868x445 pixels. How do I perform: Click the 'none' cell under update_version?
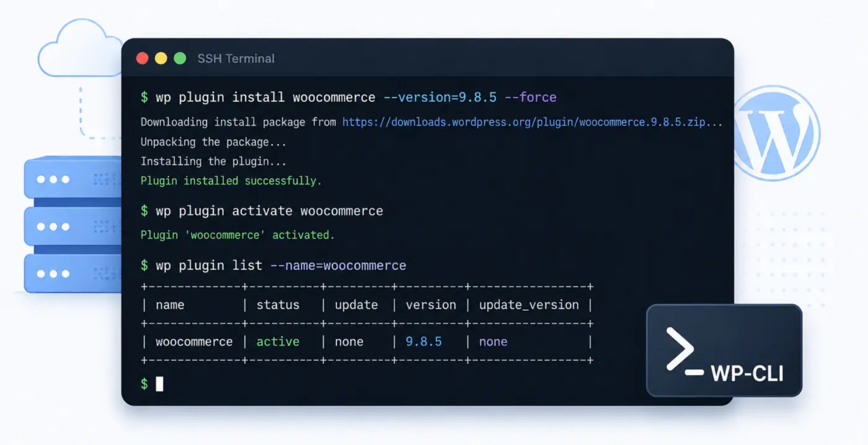click(x=493, y=342)
